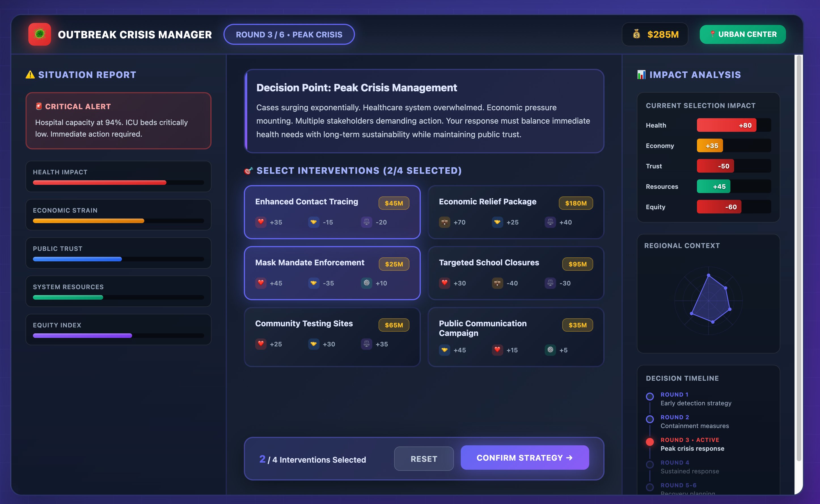
Task: Click the virus logo icon
Action: tap(39, 34)
